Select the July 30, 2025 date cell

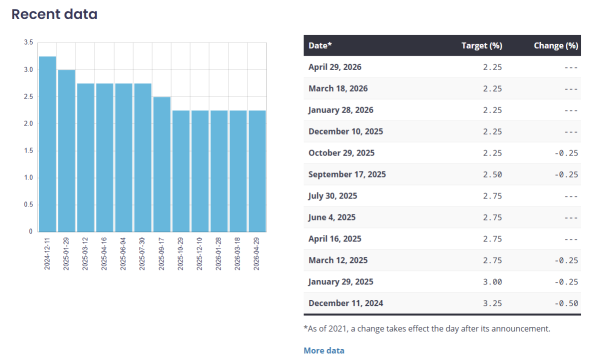pos(332,196)
